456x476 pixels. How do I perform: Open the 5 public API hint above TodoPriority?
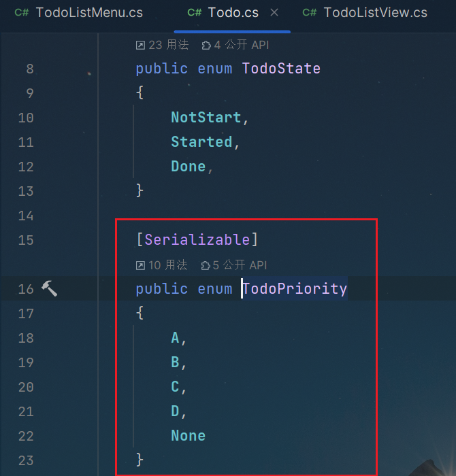click(x=234, y=265)
